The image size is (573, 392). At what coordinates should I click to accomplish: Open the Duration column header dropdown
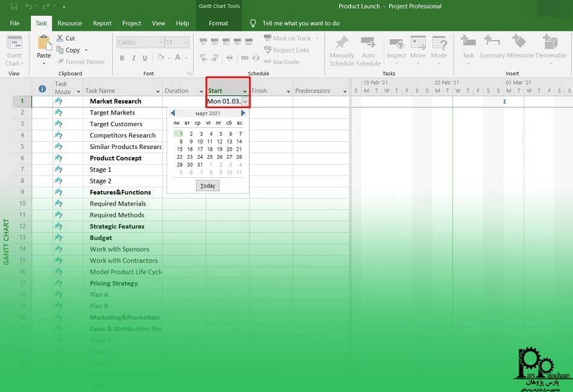pyautogui.click(x=201, y=92)
